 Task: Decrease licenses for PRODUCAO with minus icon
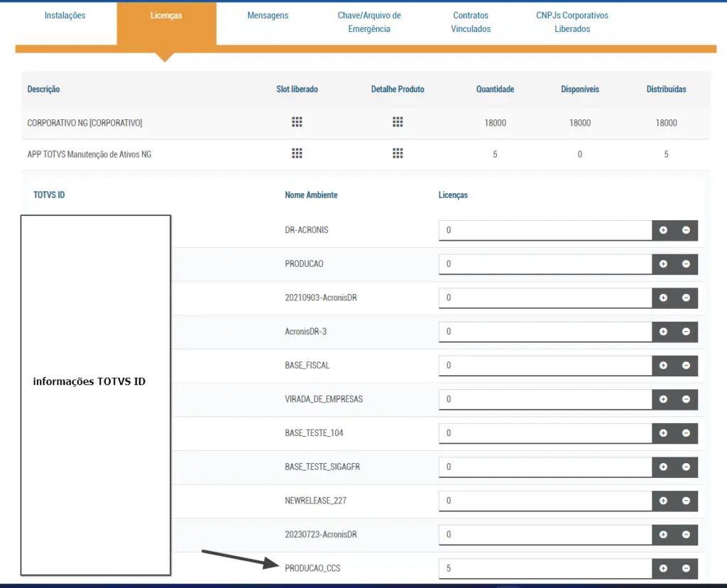686,264
